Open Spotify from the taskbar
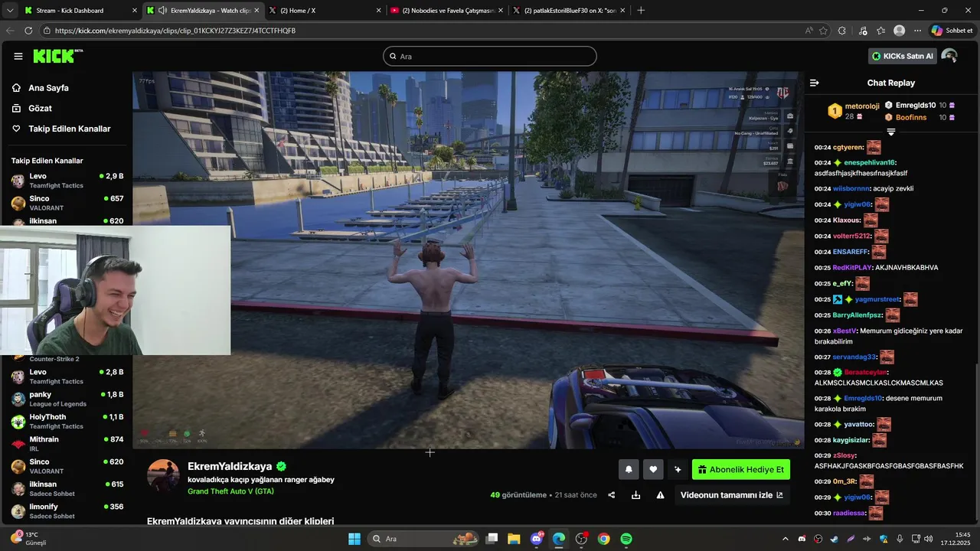The image size is (980, 551). pos(626,539)
